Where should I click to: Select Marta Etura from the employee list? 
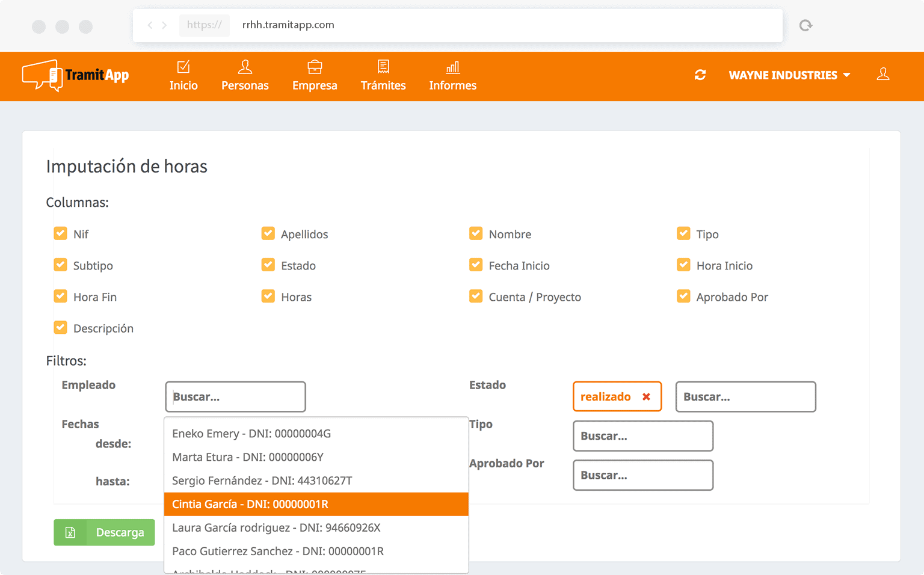tap(316, 457)
